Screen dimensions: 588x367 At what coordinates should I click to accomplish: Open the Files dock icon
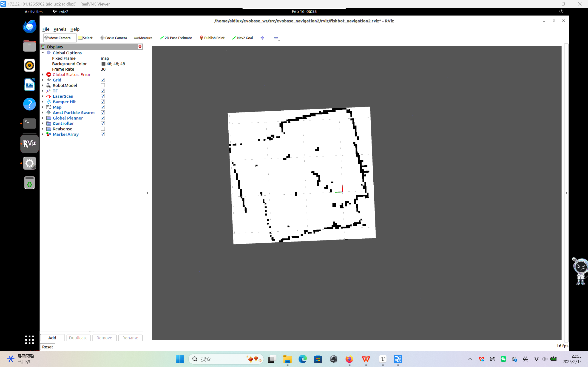point(29,46)
